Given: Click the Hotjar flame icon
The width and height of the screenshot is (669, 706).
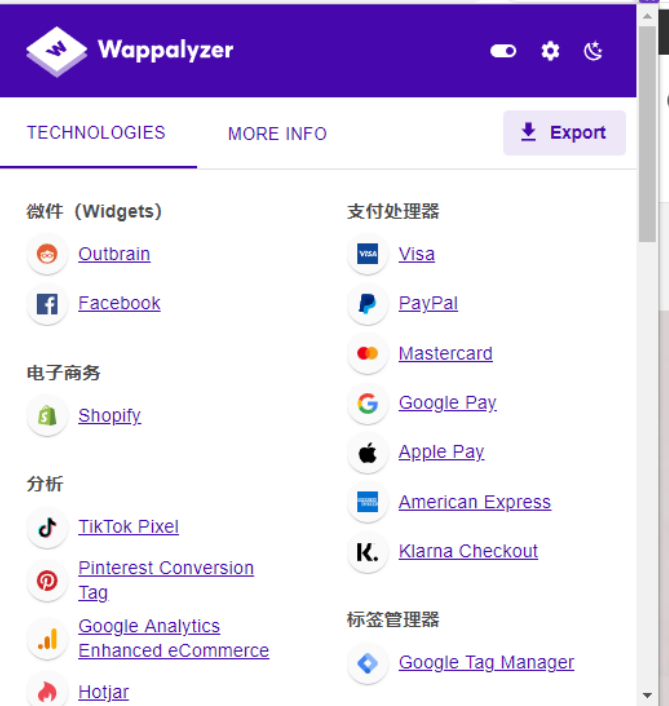Looking at the screenshot, I should (47, 692).
